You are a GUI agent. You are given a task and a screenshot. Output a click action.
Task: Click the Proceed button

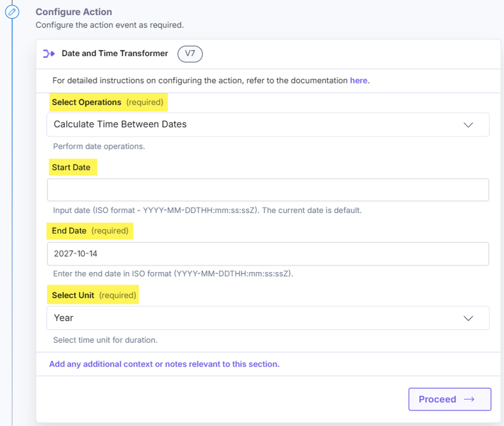(x=450, y=399)
